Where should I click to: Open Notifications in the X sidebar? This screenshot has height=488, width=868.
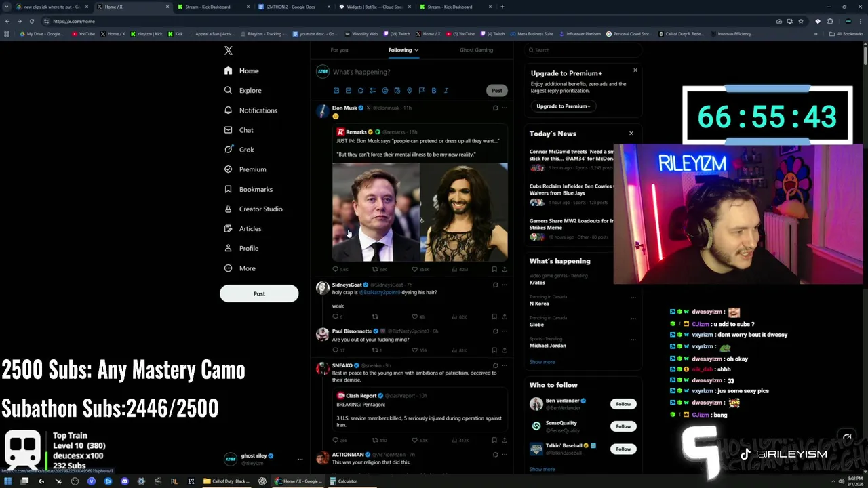[251, 110]
